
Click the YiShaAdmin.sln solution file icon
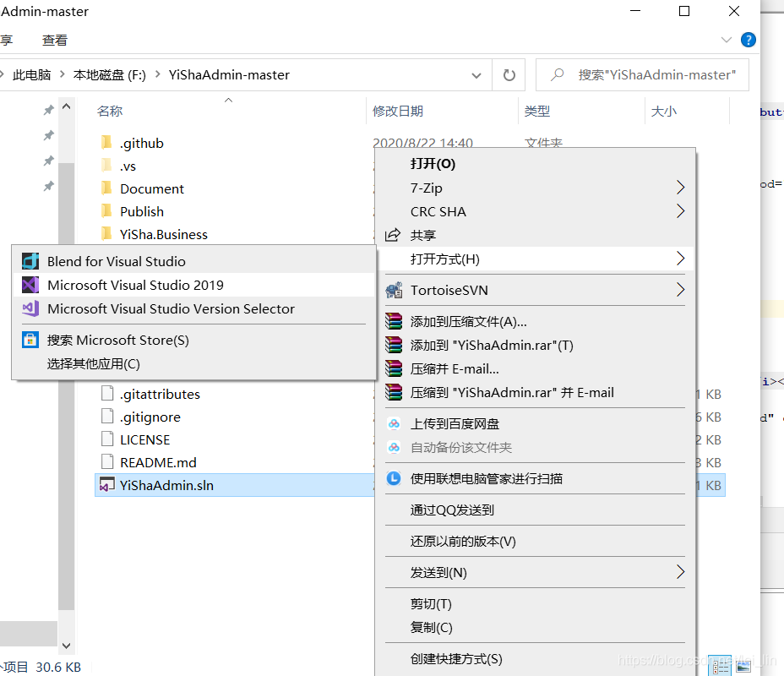tap(106, 484)
